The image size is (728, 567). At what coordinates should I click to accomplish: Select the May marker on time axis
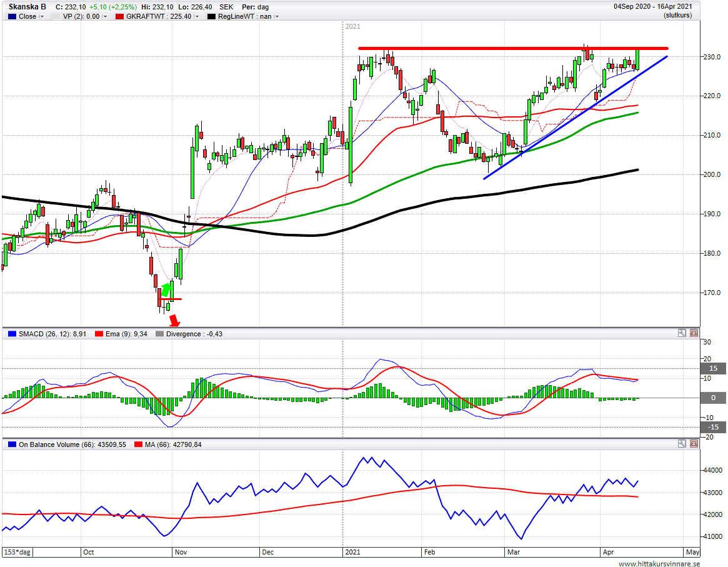693,552
